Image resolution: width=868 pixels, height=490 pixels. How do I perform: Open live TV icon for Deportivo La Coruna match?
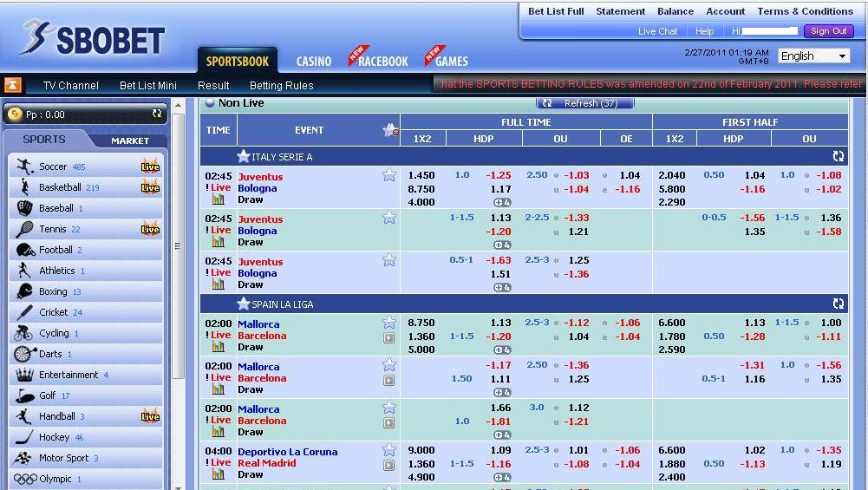tap(389, 466)
